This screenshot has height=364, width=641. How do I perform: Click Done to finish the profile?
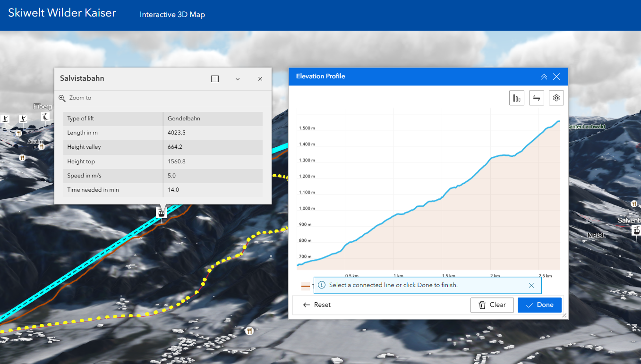pos(539,305)
